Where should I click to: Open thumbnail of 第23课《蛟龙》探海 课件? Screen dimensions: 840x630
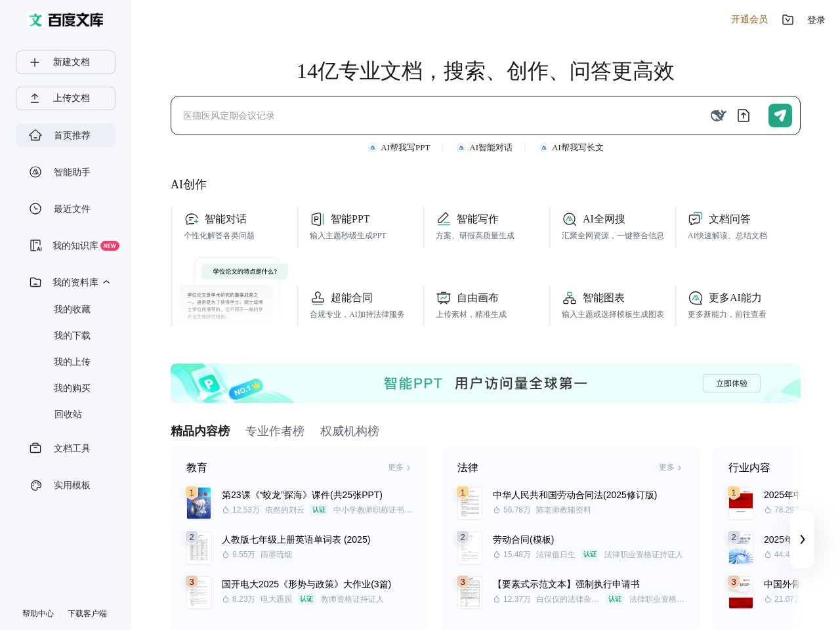tap(199, 503)
